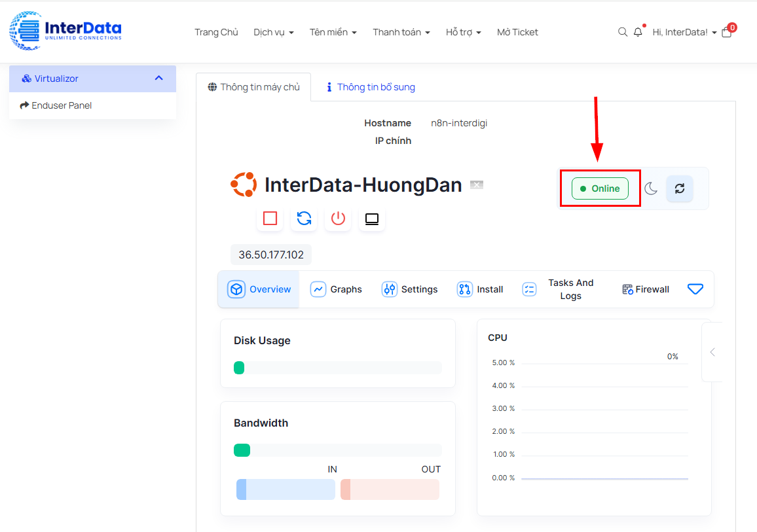The height and width of the screenshot is (532, 757).
Task: Open the Thanh toán dropdown menu
Action: coord(401,32)
